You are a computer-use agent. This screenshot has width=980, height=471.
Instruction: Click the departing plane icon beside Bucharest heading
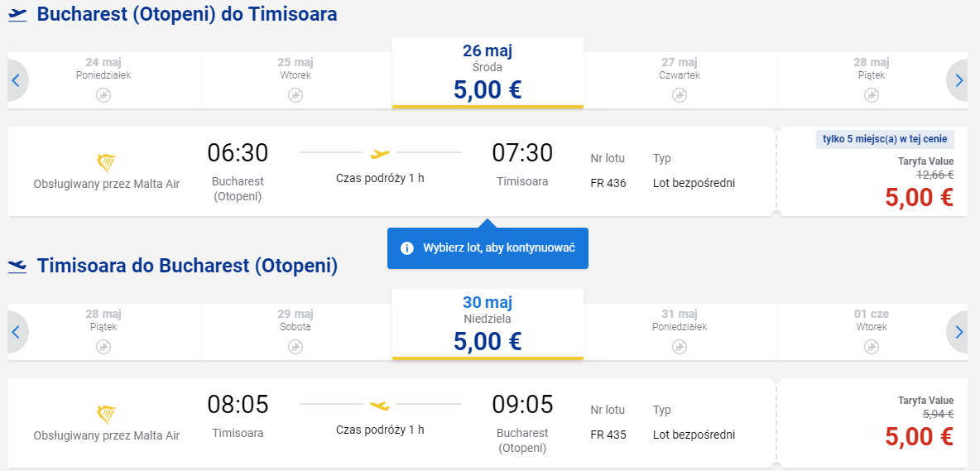click(x=17, y=14)
